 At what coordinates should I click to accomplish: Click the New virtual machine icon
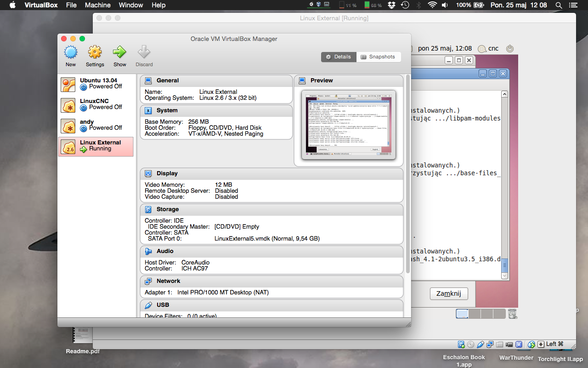click(70, 52)
